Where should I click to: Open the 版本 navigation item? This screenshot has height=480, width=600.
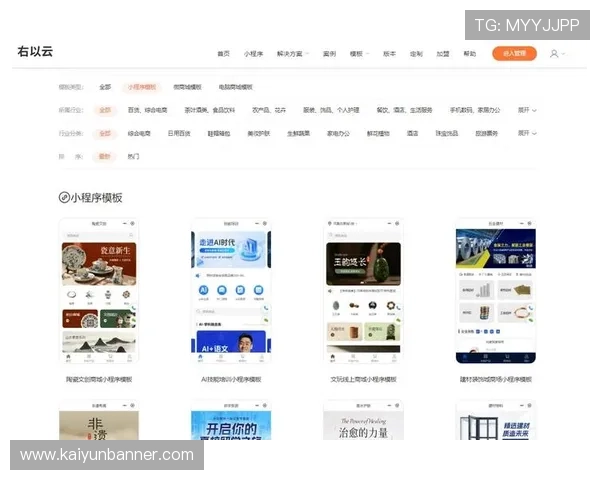point(389,54)
